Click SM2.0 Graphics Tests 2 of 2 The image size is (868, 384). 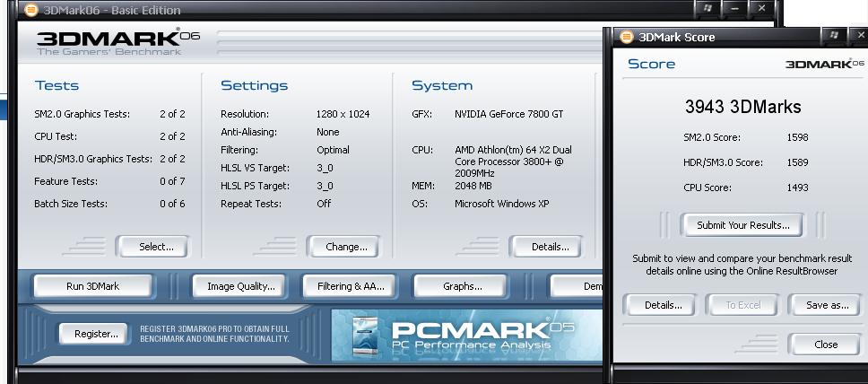tap(172, 114)
